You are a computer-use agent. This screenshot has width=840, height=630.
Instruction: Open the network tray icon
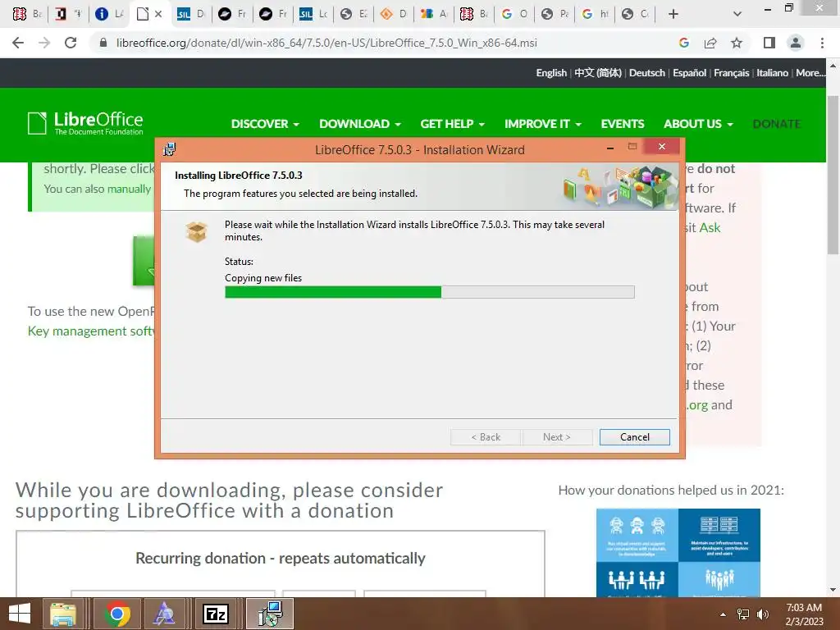click(743, 614)
